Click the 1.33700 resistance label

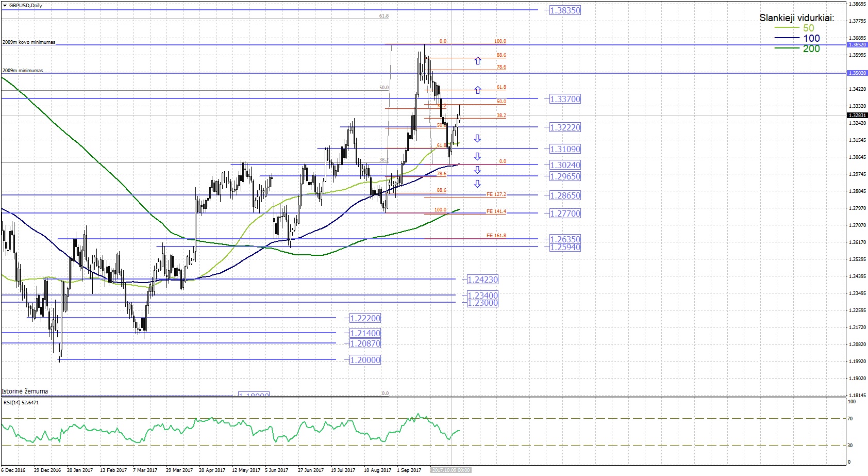[x=565, y=99]
